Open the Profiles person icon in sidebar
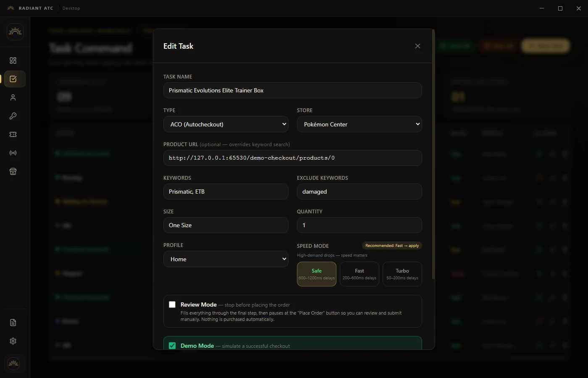588x378 pixels. [x=13, y=97]
